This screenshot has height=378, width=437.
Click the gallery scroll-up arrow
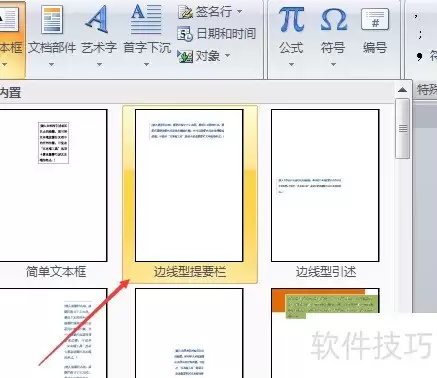coord(402,90)
